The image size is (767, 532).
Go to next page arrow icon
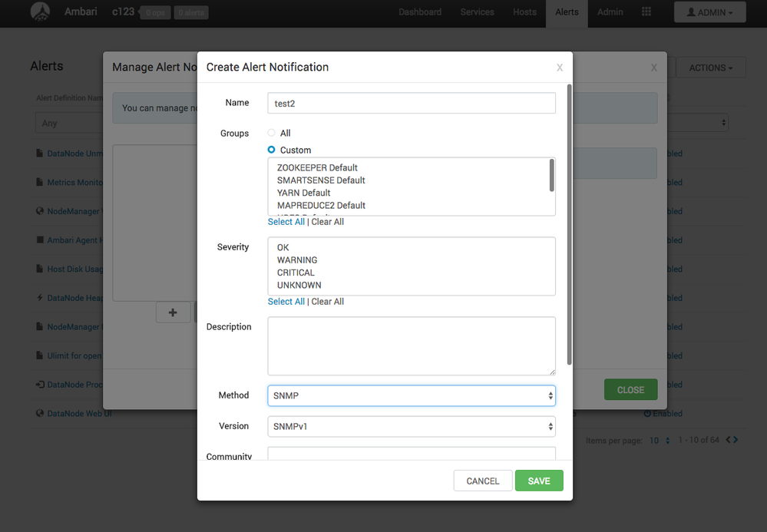tap(736, 440)
